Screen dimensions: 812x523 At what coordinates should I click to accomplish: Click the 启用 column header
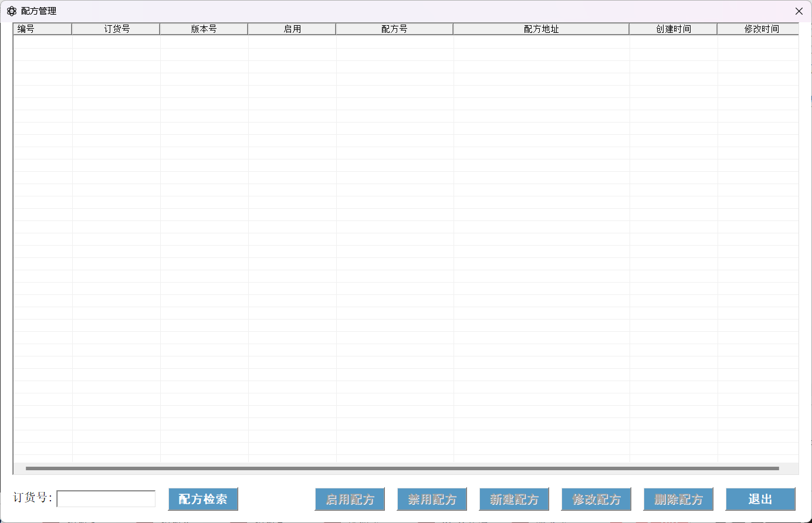click(x=292, y=29)
